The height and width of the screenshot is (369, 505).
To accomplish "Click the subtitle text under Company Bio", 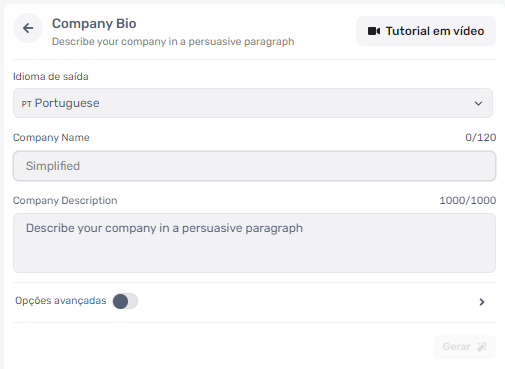I will tap(173, 42).
